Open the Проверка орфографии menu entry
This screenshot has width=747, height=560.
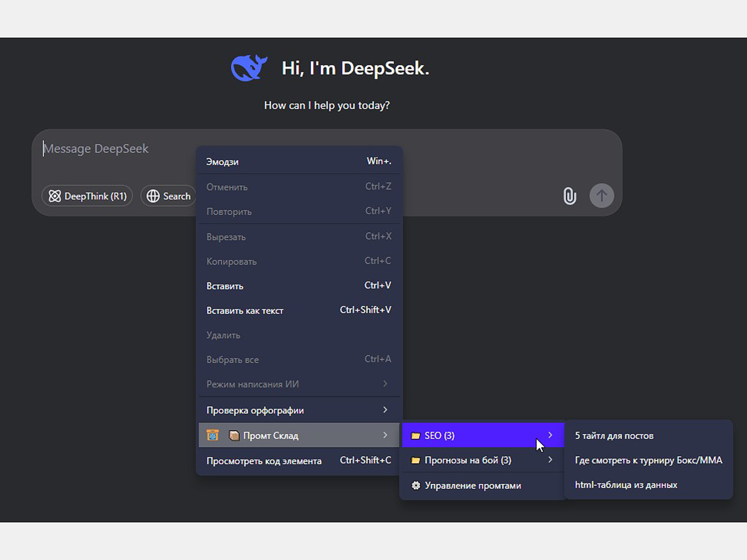[299, 410]
